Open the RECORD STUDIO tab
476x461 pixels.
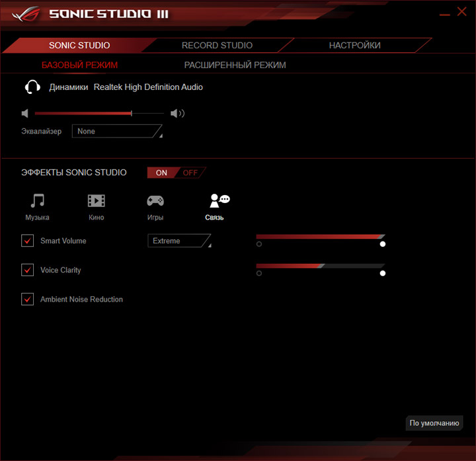[x=217, y=45]
